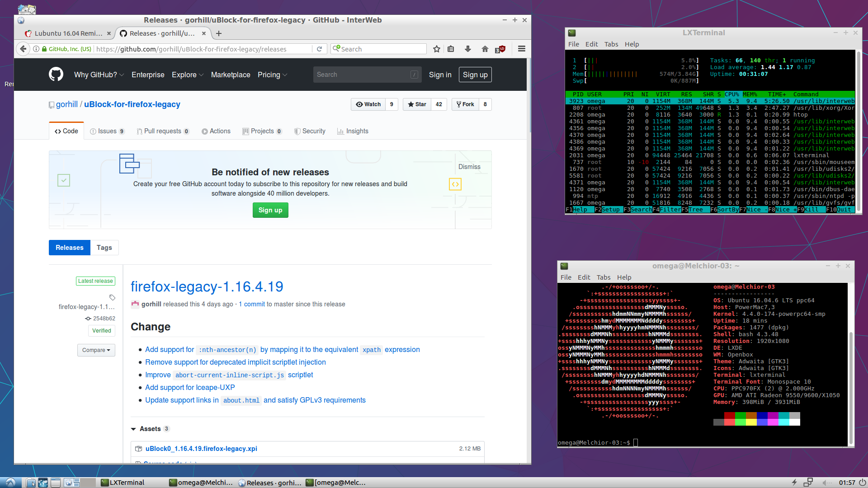Switch to the Tags view

104,248
